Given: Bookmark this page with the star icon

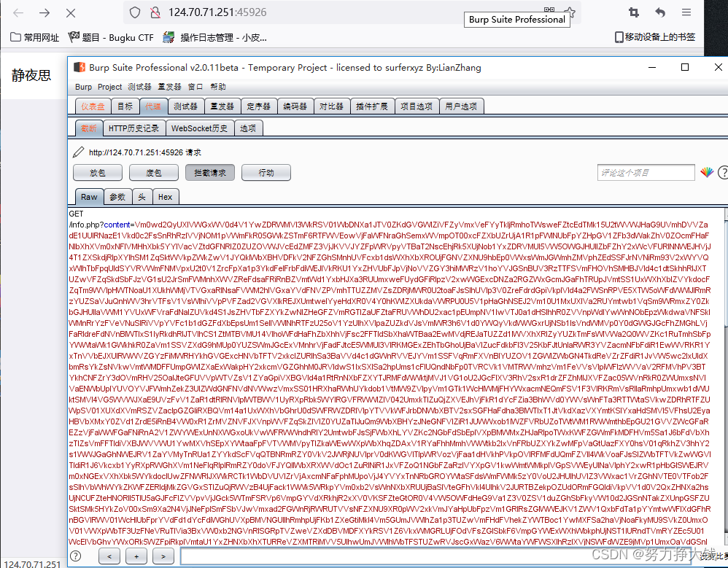Looking at the screenshot, I should tap(570, 12).
